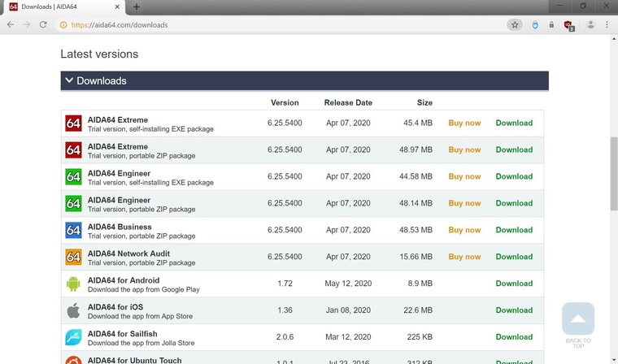This screenshot has height=364, width=618.
Task: Close the Downloads | AIDA64 tab
Action: [x=117, y=6]
